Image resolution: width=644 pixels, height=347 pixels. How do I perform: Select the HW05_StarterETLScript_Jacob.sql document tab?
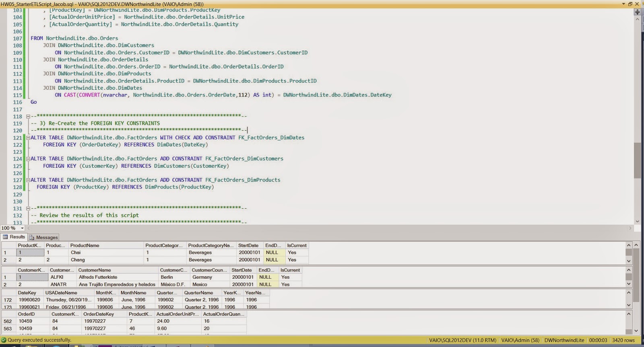102,4
